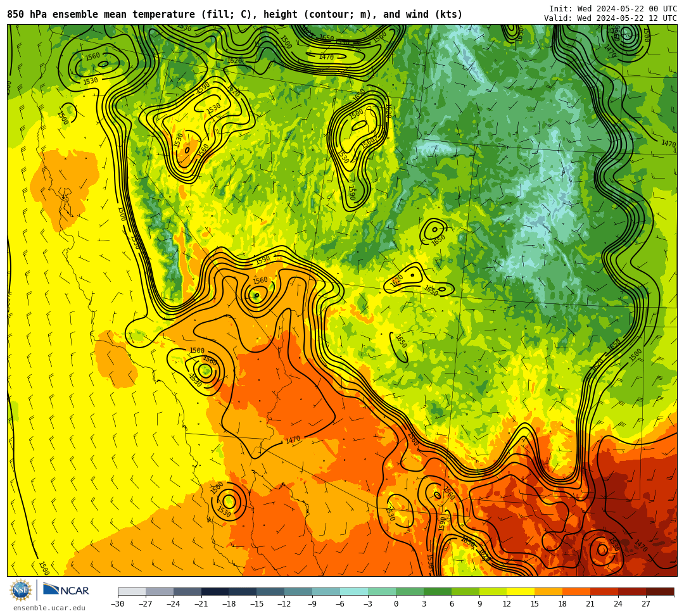
Task: Pick the medium green 0 to 3 colorbar swatch
Action: pyautogui.click(x=410, y=591)
